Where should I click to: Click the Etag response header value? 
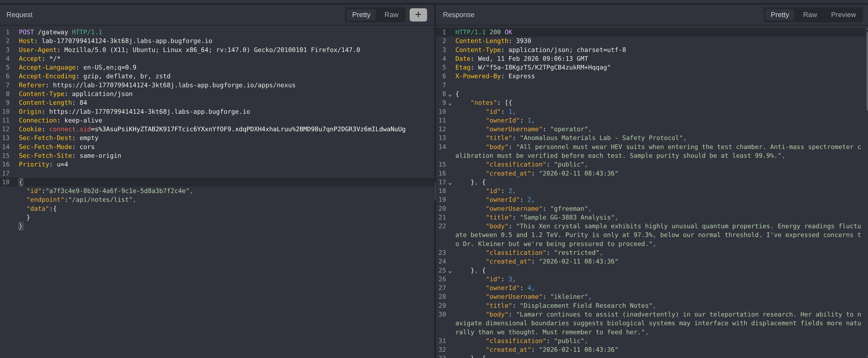click(544, 67)
